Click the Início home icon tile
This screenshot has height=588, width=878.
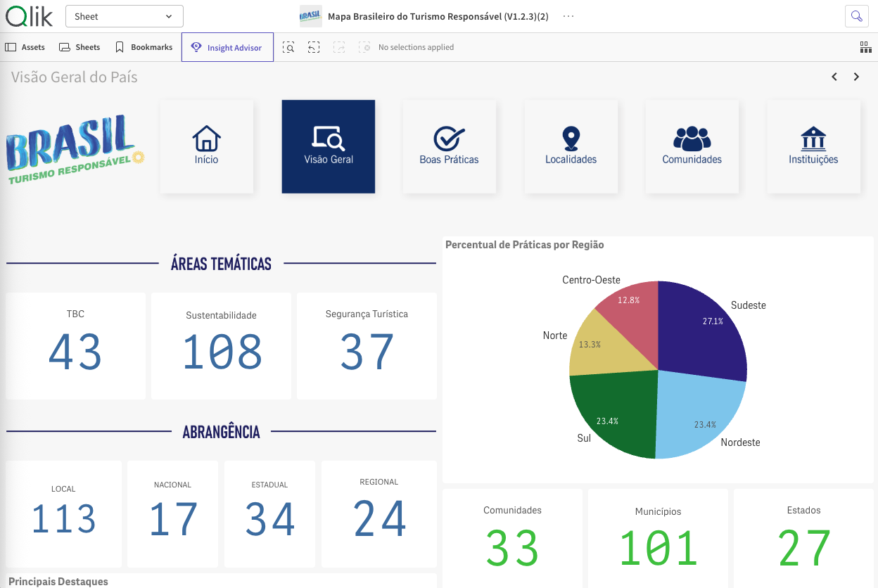click(206, 146)
